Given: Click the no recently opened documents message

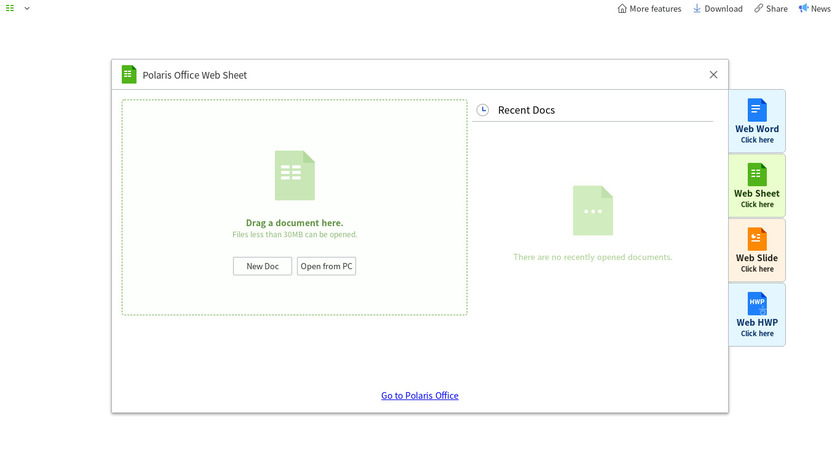Looking at the screenshot, I should tap(592, 257).
